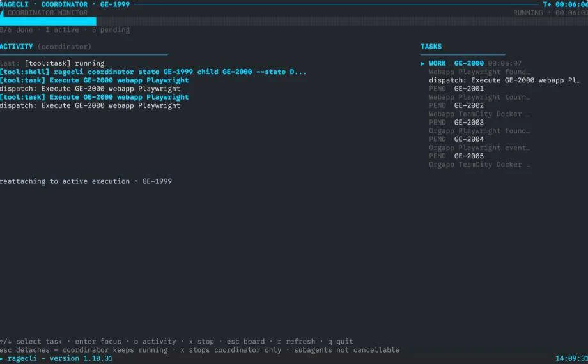The height and width of the screenshot is (364, 588).
Task: Click the RAGECLI name in header
Action: pos(14,4)
